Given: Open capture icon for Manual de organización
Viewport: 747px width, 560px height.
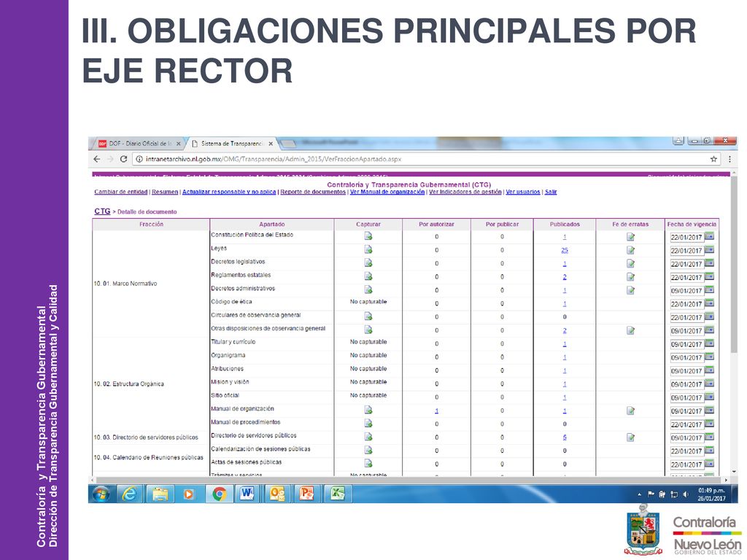Looking at the screenshot, I should [368, 410].
